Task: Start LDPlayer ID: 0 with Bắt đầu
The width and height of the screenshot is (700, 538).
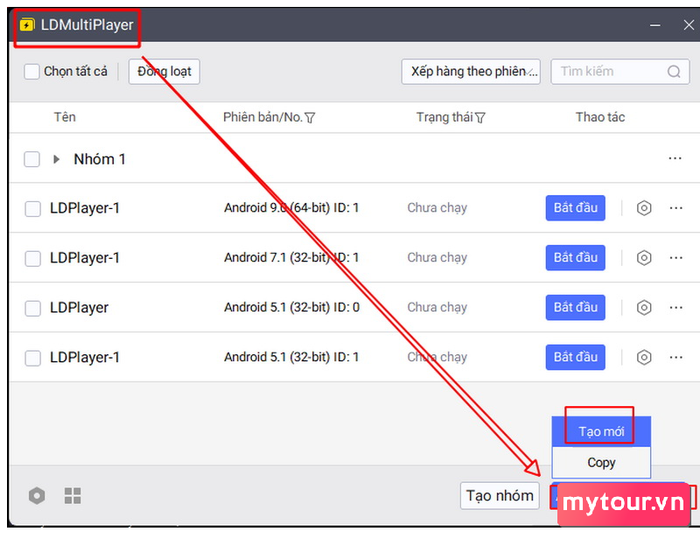Action: 575,308
